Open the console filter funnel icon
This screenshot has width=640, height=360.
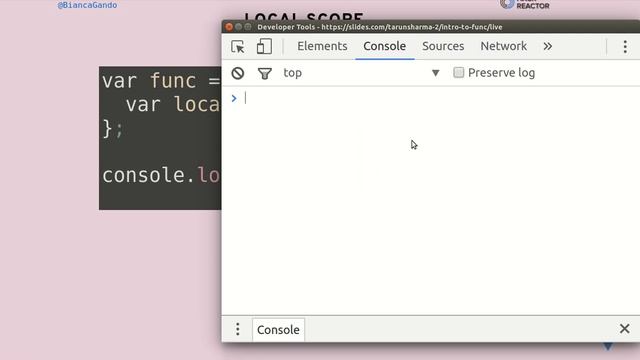pos(264,73)
